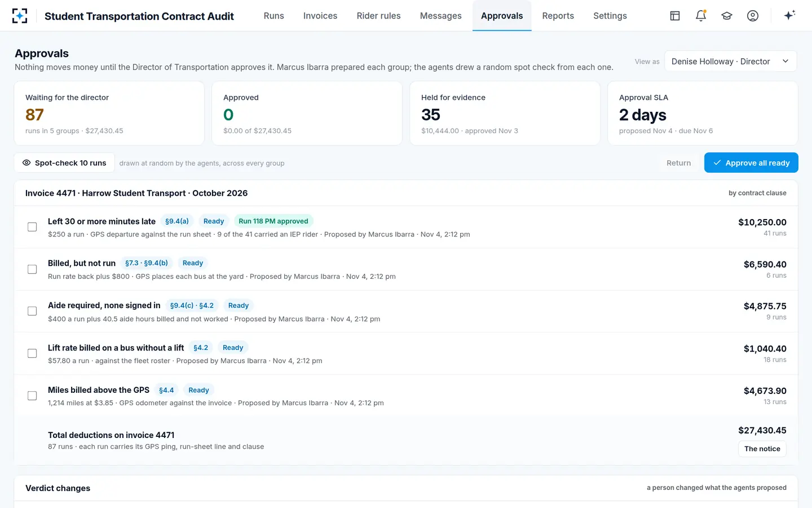Select the Miles billed above the GPS checkbox
Image resolution: width=812 pixels, height=508 pixels.
[x=32, y=396]
